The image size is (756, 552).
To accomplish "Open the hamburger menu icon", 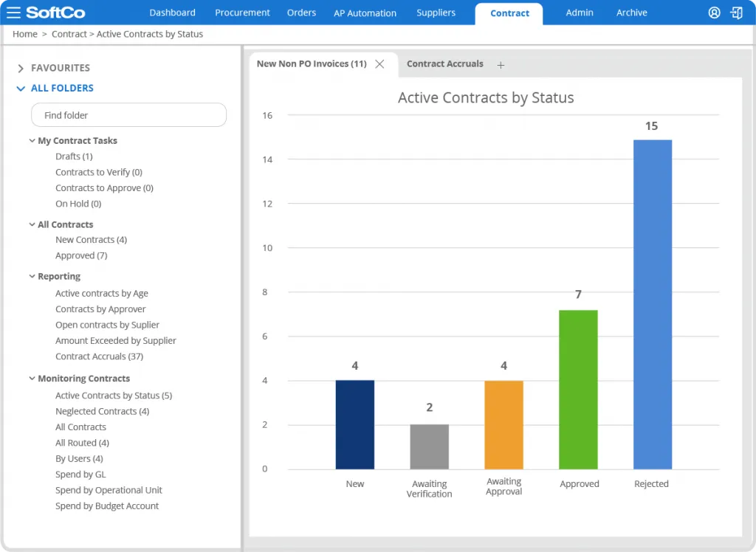I will pyautogui.click(x=13, y=13).
